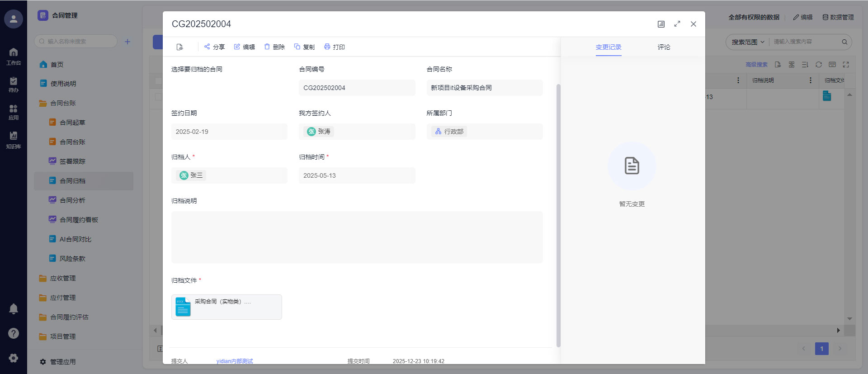Viewport: 868px width, 374px height.
Task: Select the 变更记录 tab
Action: (x=609, y=47)
